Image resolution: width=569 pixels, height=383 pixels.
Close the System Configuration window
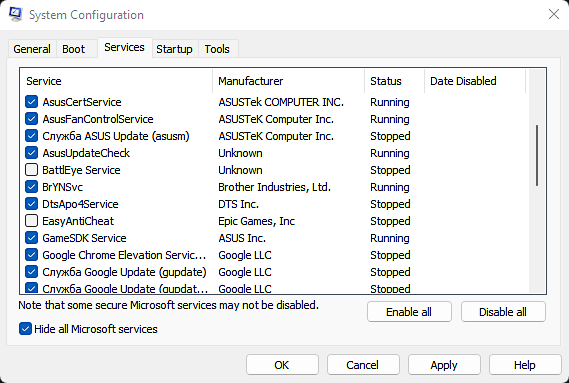click(x=554, y=15)
